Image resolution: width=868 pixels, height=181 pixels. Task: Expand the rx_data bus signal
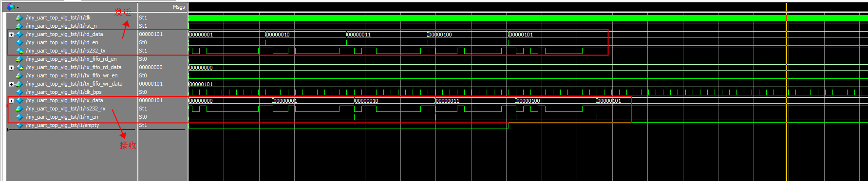click(x=11, y=101)
